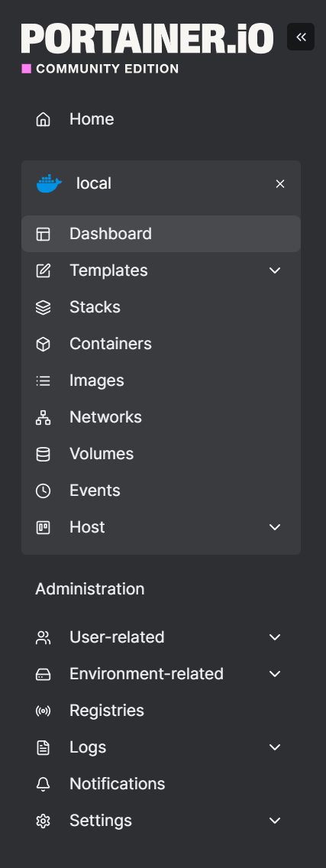This screenshot has width=326, height=868.
Task: Expand the Environment-related chevron
Action: [275, 674]
